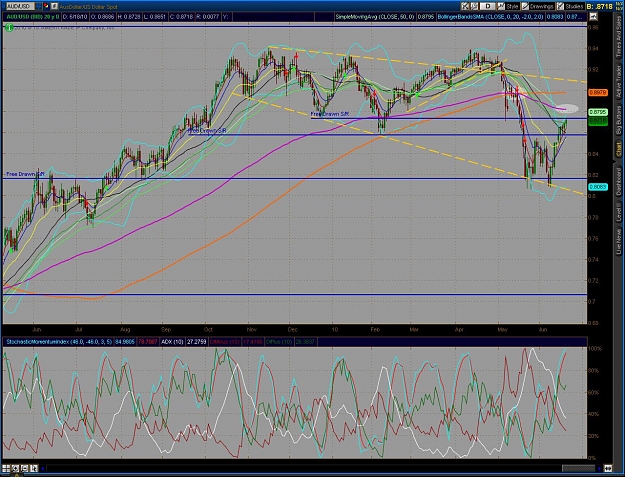Click the pointer cursor icon at bottom left
The height and width of the screenshot is (477, 625).
pos(33,468)
